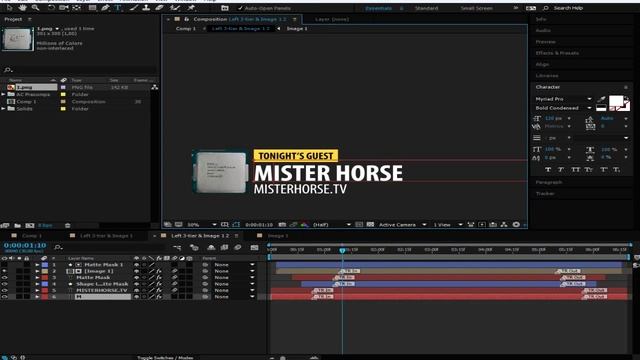The height and width of the screenshot is (360, 640).
Task: Enable Motion Blur icon in timeline header
Action: tap(238, 247)
